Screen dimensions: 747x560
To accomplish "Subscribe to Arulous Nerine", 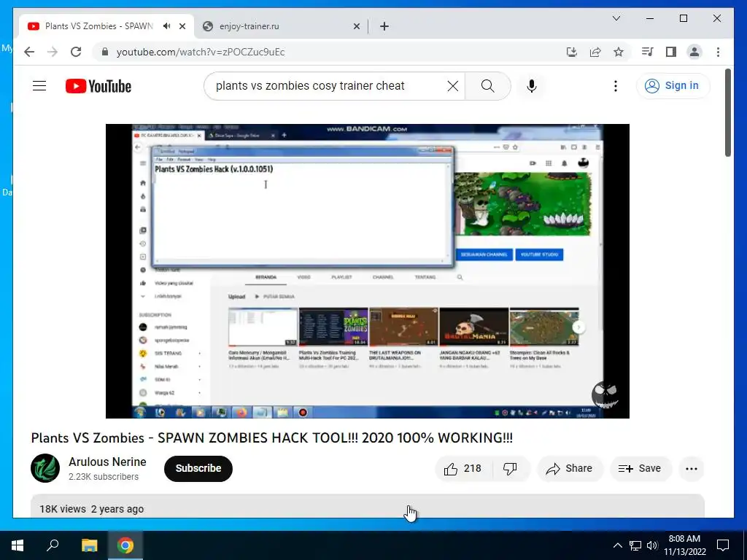I will 198,469.
